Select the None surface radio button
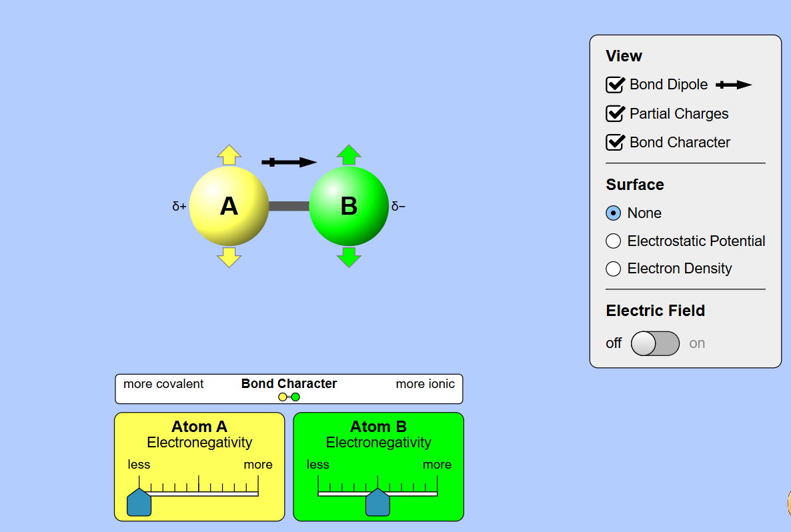Screen dimensions: 791x532 pyautogui.click(x=613, y=213)
